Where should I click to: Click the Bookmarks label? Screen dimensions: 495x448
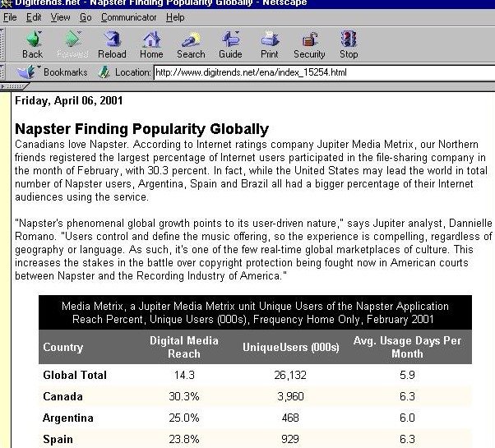tap(65, 72)
